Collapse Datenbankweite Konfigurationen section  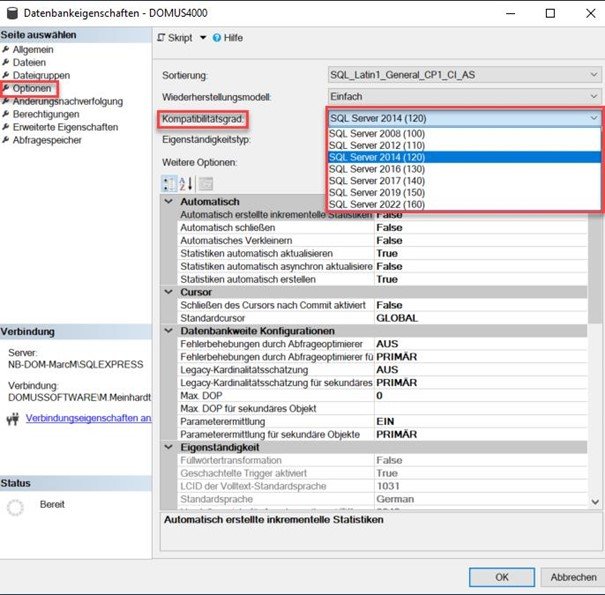[169, 331]
